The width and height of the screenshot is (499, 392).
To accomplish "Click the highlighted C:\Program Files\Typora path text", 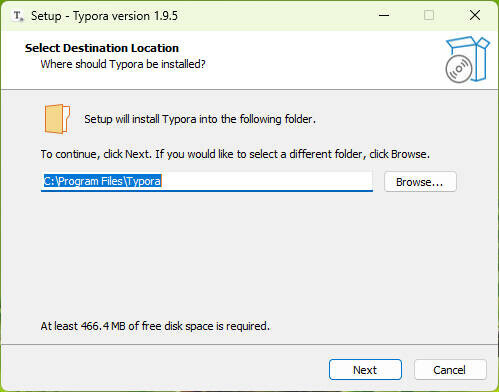I will click(102, 181).
